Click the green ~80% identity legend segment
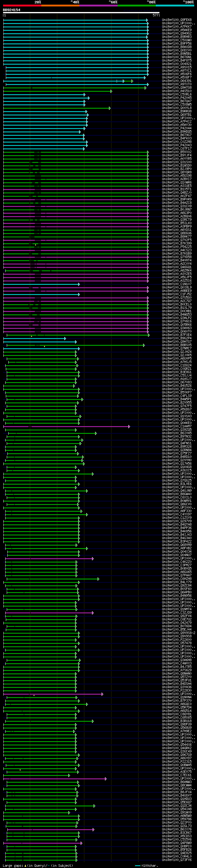The height and width of the screenshot is (868, 197). pos(136,6)
